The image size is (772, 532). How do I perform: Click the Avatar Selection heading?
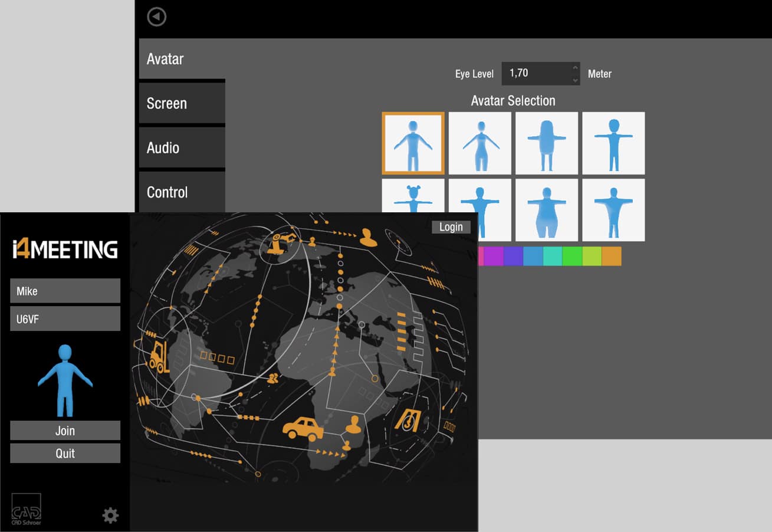tap(513, 101)
